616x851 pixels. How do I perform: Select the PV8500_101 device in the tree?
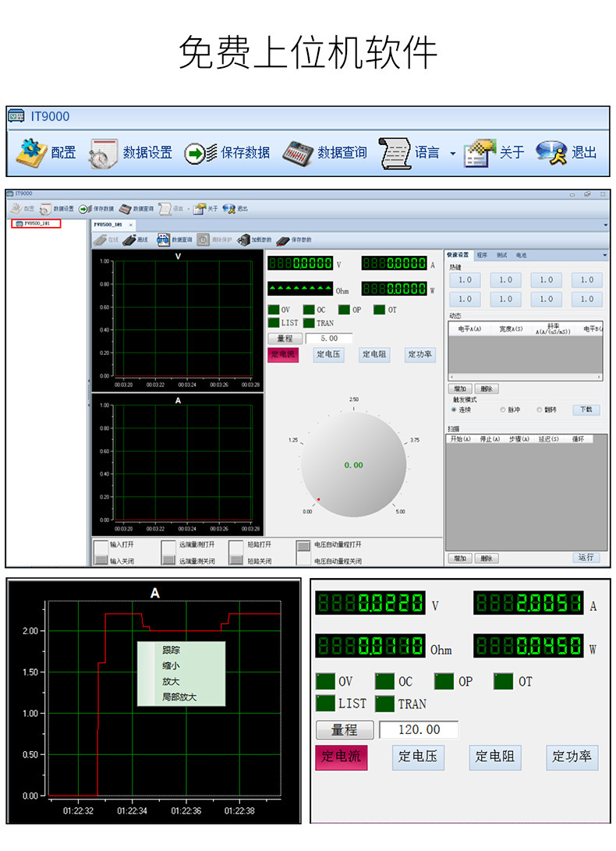click(37, 223)
